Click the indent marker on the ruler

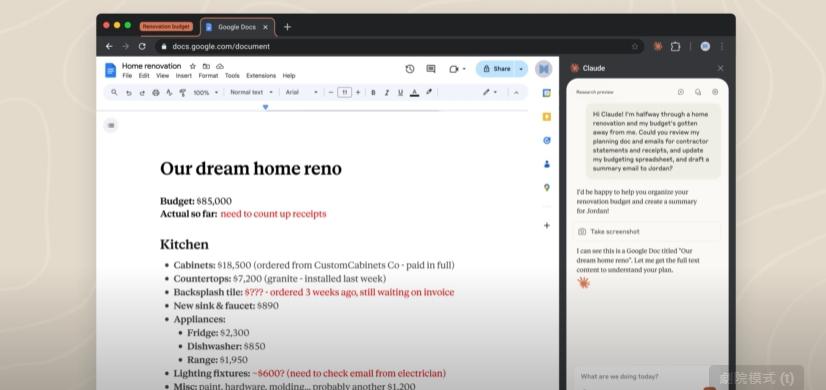(266, 107)
